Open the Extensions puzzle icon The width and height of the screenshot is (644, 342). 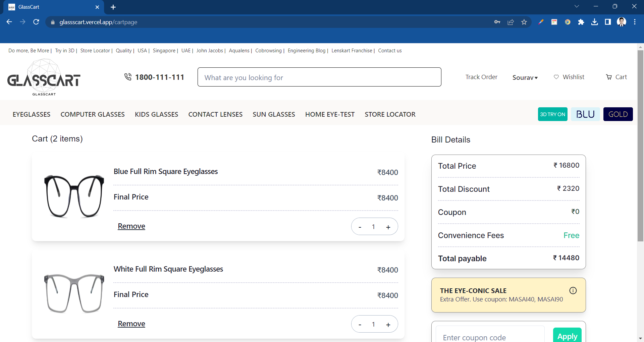(x=581, y=22)
